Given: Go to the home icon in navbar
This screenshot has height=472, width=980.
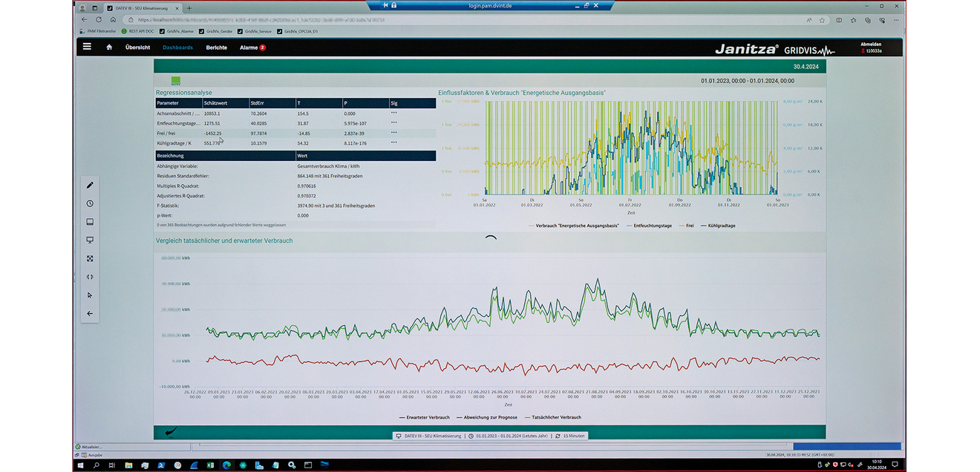Looking at the screenshot, I should 109,47.
